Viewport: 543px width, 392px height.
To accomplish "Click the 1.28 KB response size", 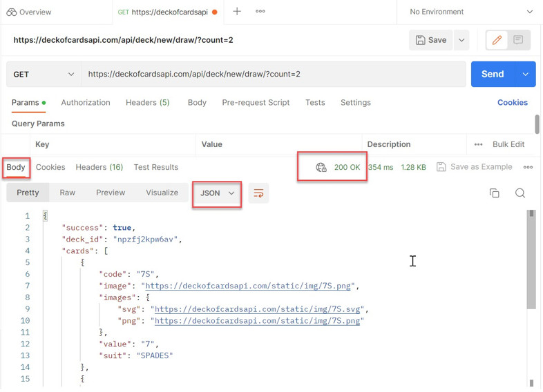I will (414, 168).
